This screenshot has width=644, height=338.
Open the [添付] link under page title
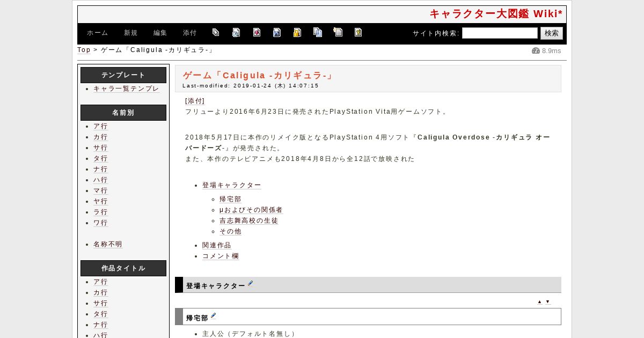click(195, 101)
